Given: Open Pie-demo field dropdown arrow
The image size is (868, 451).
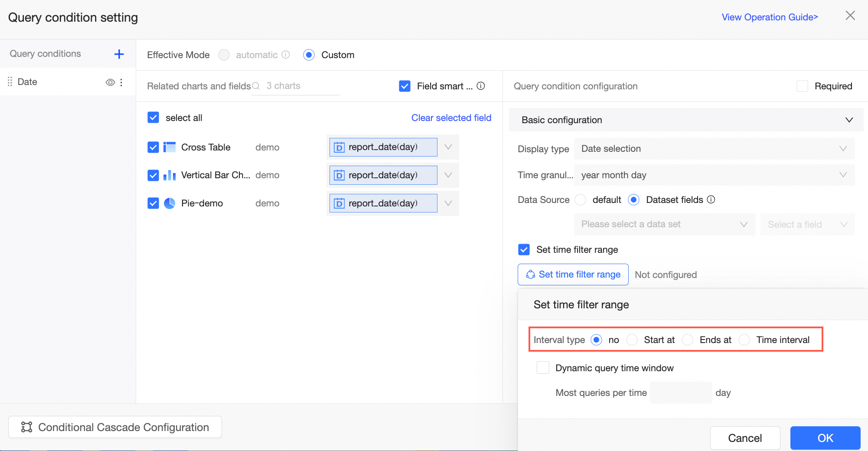Looking at the screenshot, I should point(448,203).
